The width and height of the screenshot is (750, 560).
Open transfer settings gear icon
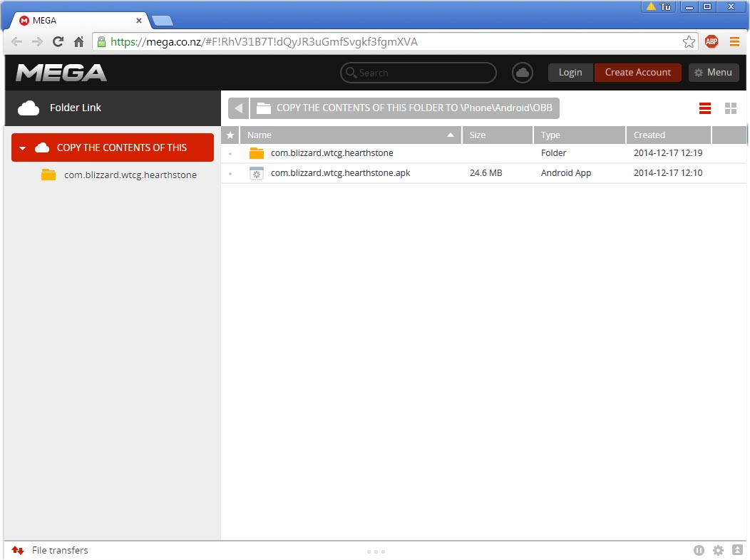click(718, 551)
